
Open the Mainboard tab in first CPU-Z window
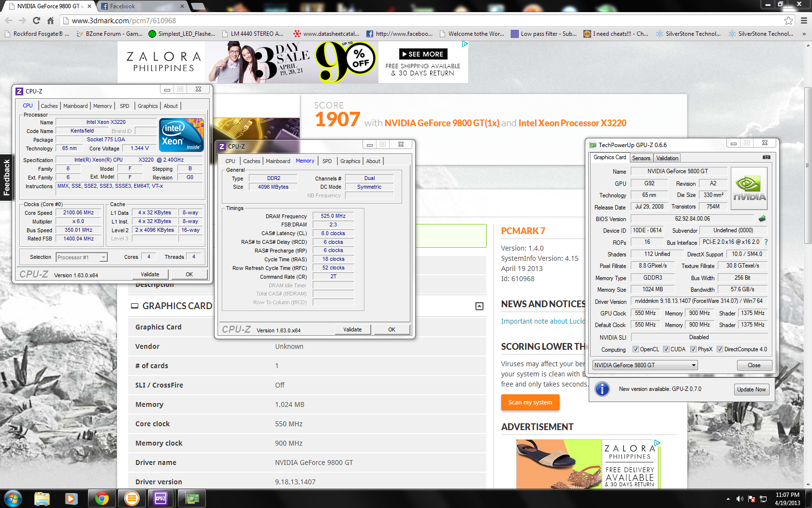click(x=75, y=106)
